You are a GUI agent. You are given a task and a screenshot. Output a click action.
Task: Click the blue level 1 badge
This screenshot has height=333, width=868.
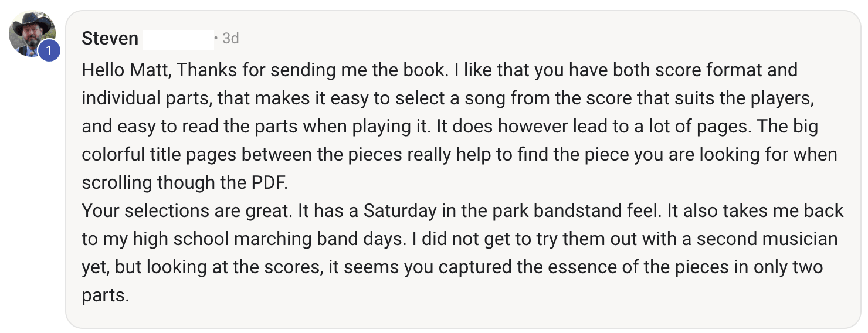coord(49,51)
